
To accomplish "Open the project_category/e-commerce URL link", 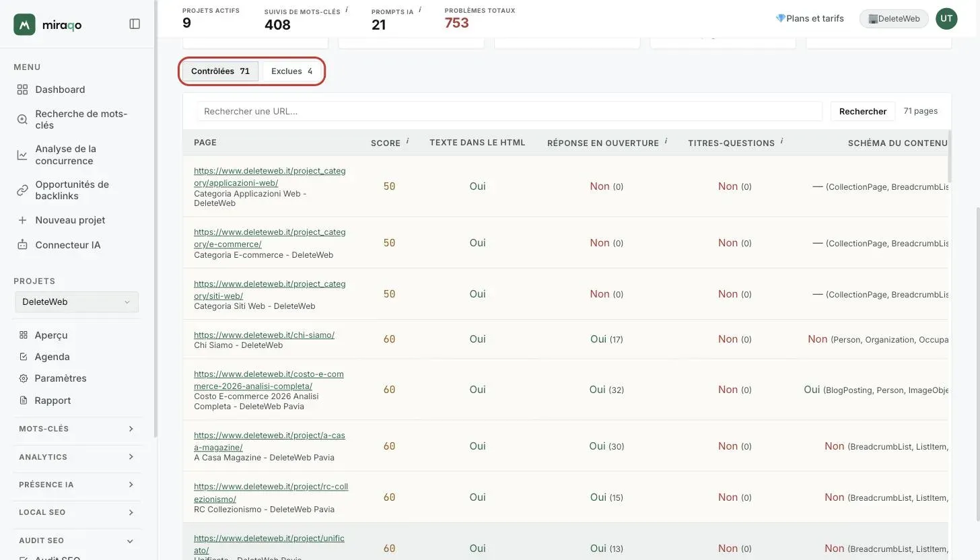I will (x=269, y=238).
